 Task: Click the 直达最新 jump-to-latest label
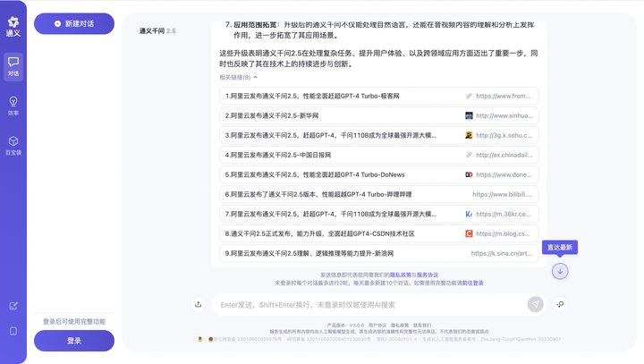coord(560,248)
